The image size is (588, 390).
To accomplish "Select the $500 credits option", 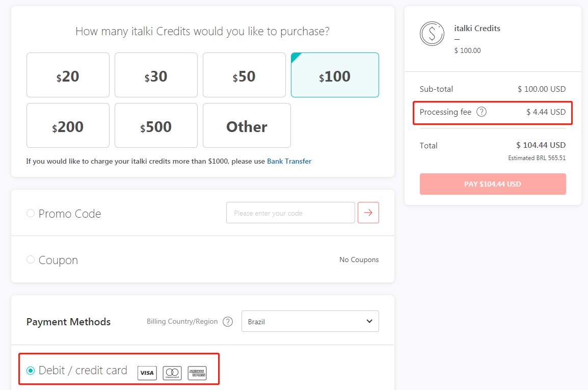I will (x=156, y=125).
